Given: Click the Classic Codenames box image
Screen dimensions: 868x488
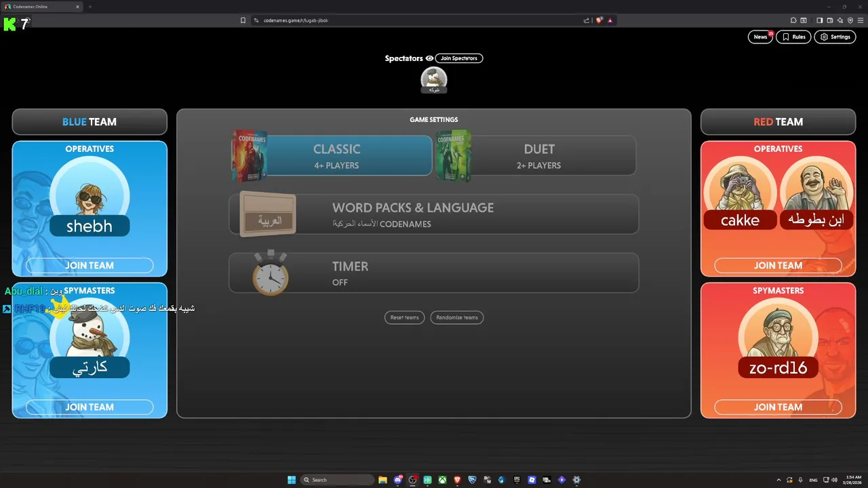Looking at the screenshot, I should click(249, 156).
